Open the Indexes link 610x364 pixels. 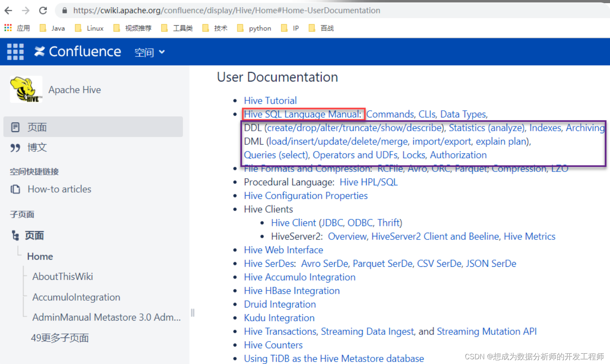click(x=545, y=128)
